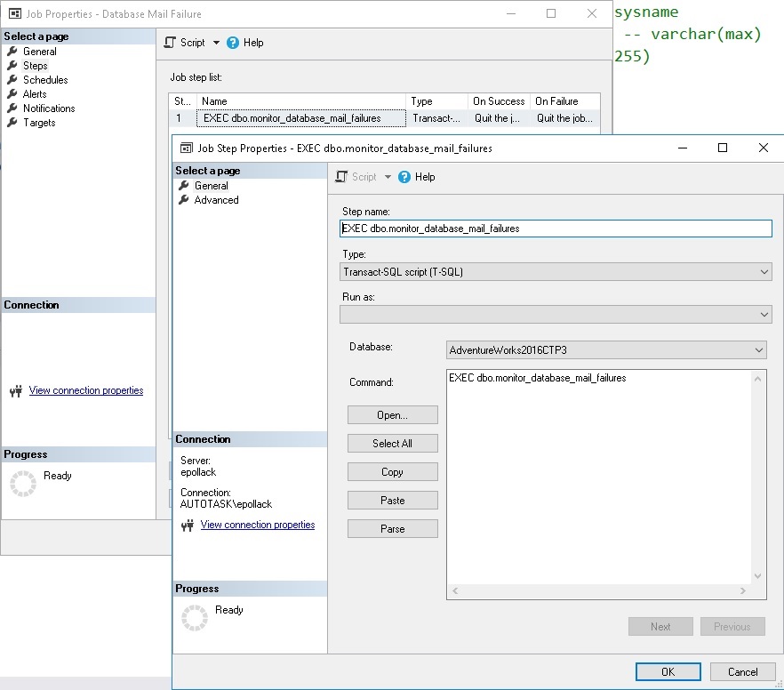
Task: Open the Schedules page in Job Properties
Action: tap(44, 80)
